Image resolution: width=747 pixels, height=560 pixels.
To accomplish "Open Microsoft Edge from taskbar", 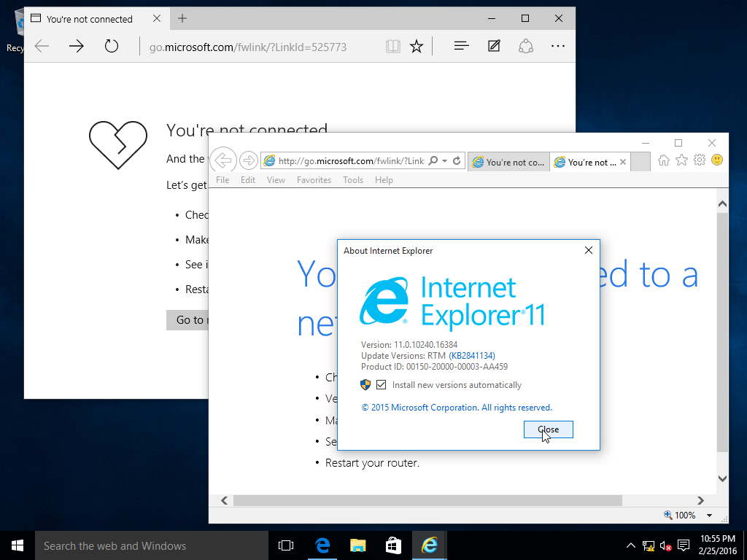I will [x=322, y=545].
